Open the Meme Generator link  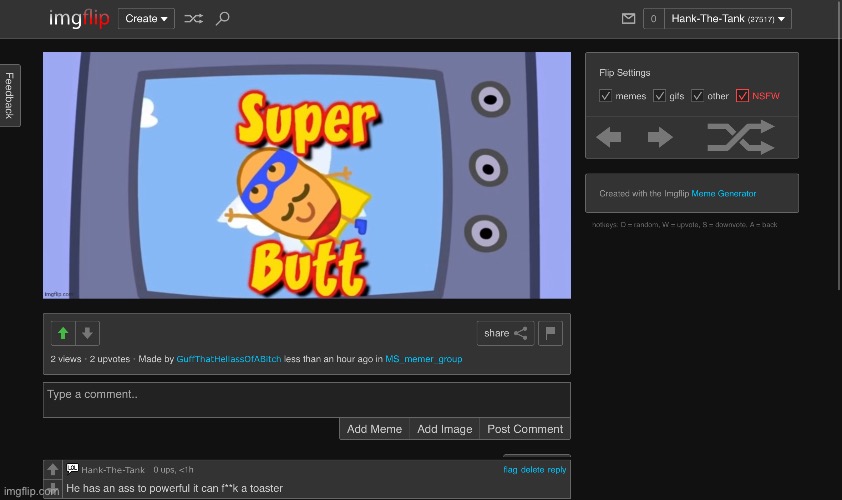[723, 193]
